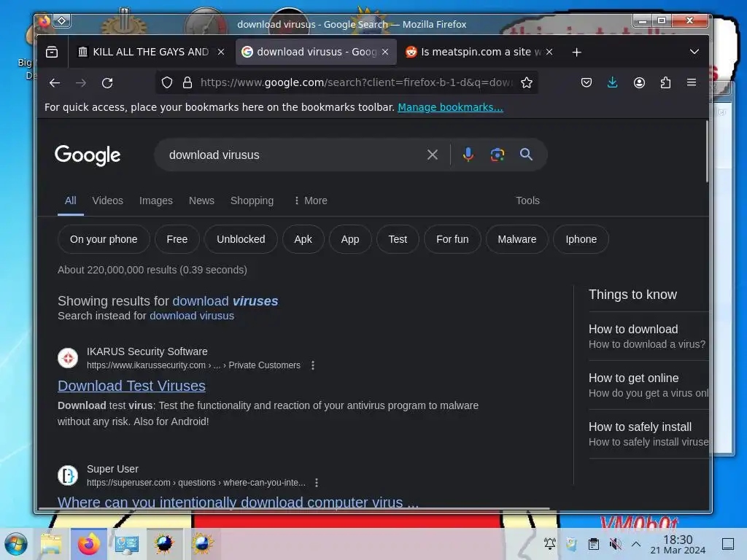Expand the How to safely install card
The height and width of the screenshot is (560, 747).
coord(649,434)
